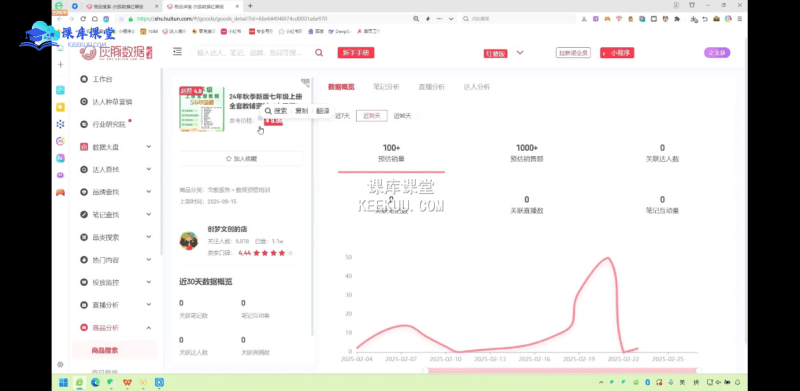Open the dropdown arrow beside 红薯版

tap(520, 53)
